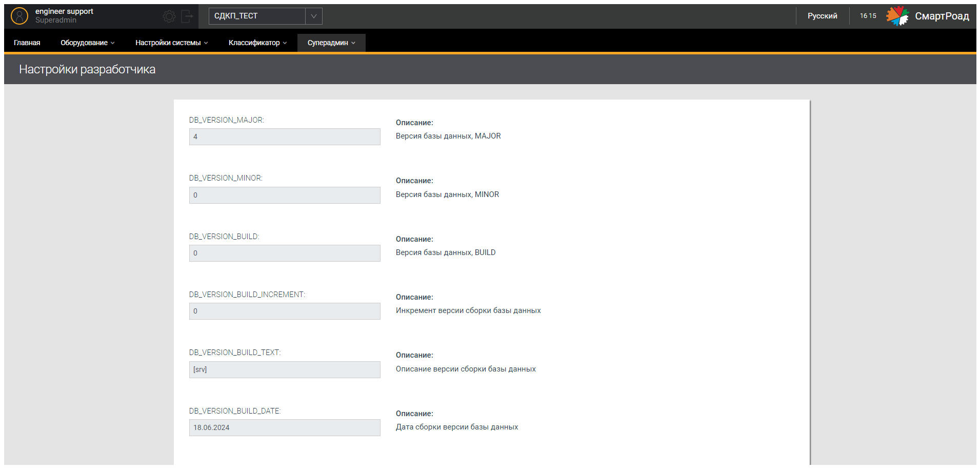Click Инкремент версии сборки базы данных text
Image resolution: width=980 pixels, height=469 pixels.
point(468,310)
